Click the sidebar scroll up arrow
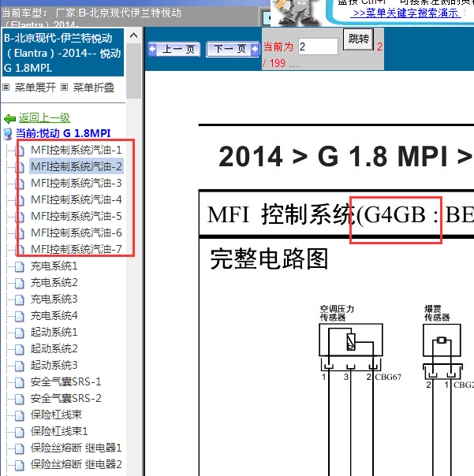The height and width of the screenshot is (476, 474). pos(133,35)
